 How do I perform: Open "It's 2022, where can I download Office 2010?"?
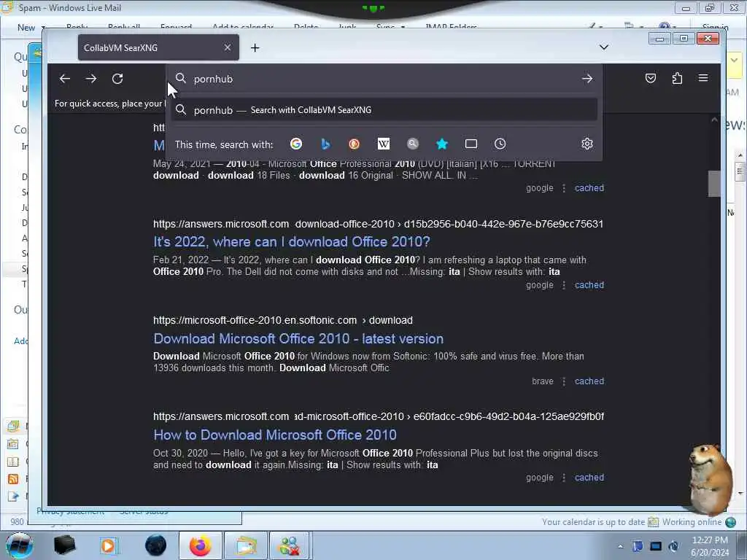(x=292, y=242)
